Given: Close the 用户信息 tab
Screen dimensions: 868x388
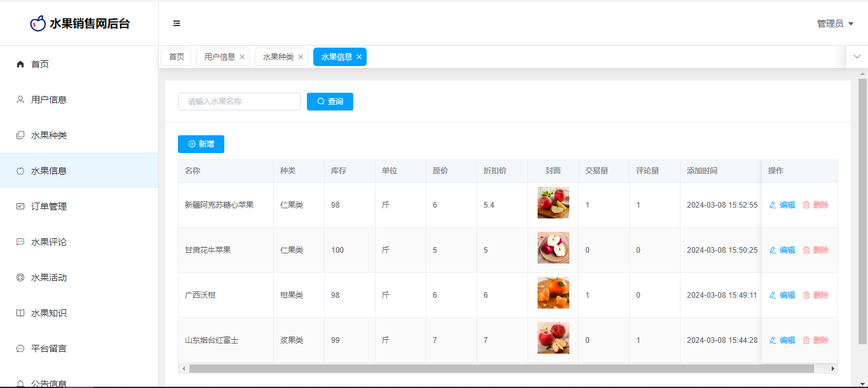Looking at the screenshot, I should point(242,57).
